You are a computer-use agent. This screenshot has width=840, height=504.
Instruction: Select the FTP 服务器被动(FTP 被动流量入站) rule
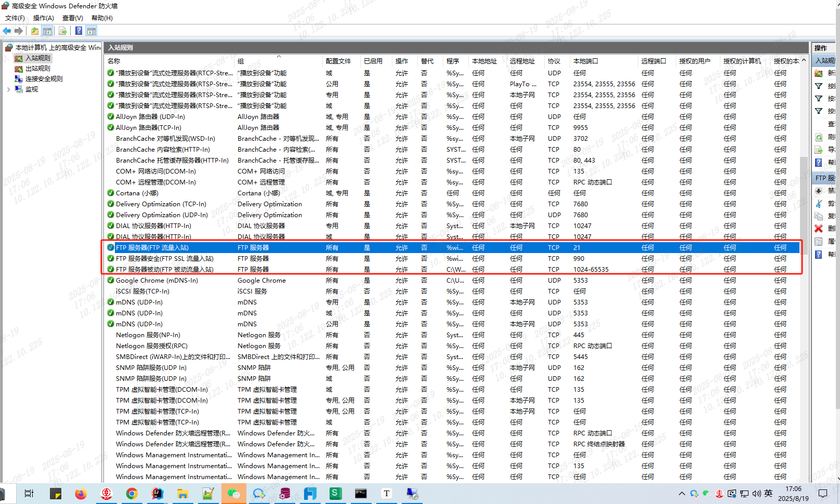pos(451,270)
